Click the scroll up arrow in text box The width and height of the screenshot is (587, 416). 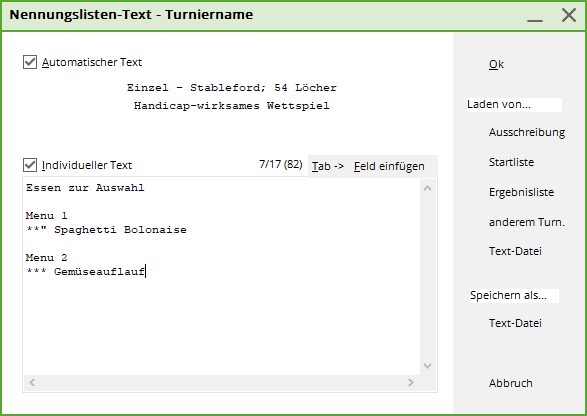428,188
